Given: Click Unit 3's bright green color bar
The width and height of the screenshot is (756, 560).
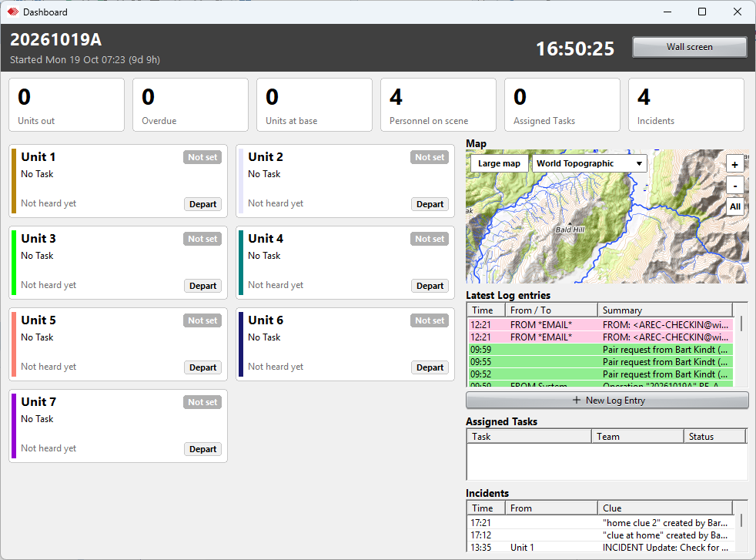Looking at the screenshot, I should click(14, 263).
